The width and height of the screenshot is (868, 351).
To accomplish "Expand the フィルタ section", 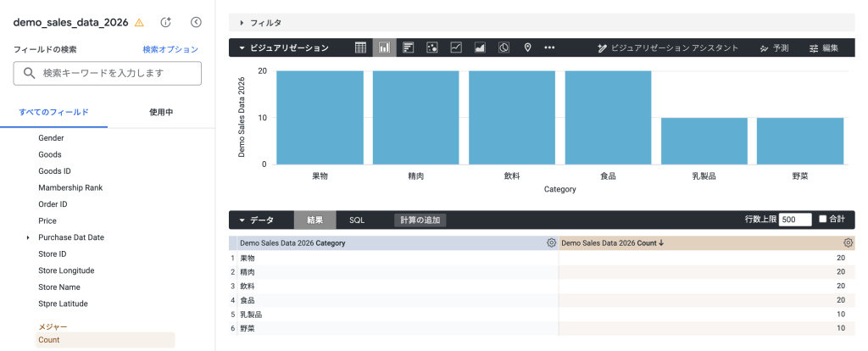I will tap(242, 23).
